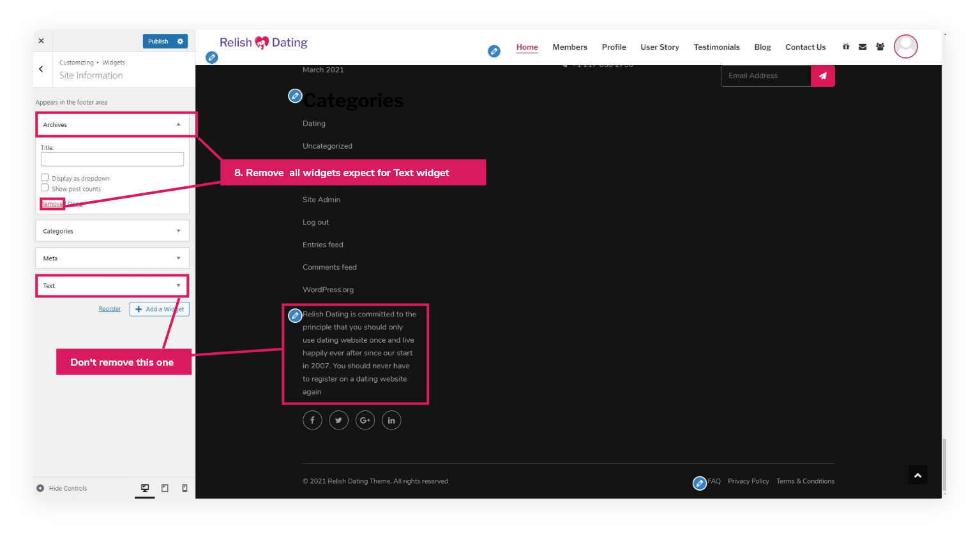Click the paper plane send button

[x=823, y=75]
